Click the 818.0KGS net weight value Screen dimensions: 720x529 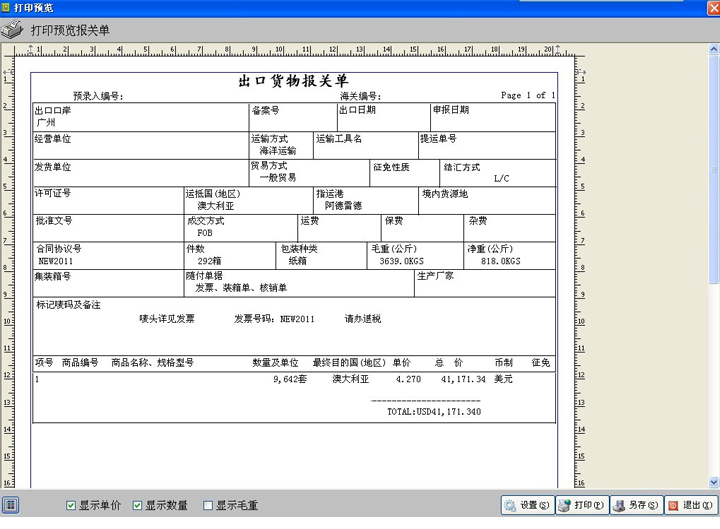[501, 261]
